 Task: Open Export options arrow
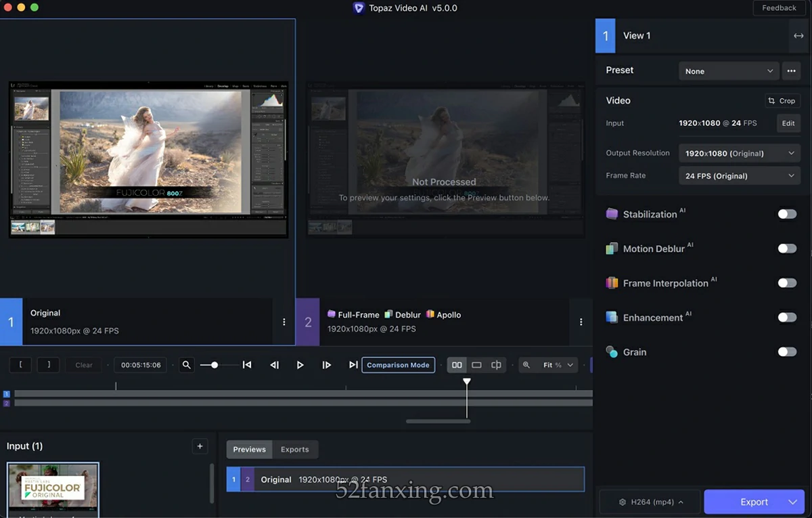pos(792,502)
